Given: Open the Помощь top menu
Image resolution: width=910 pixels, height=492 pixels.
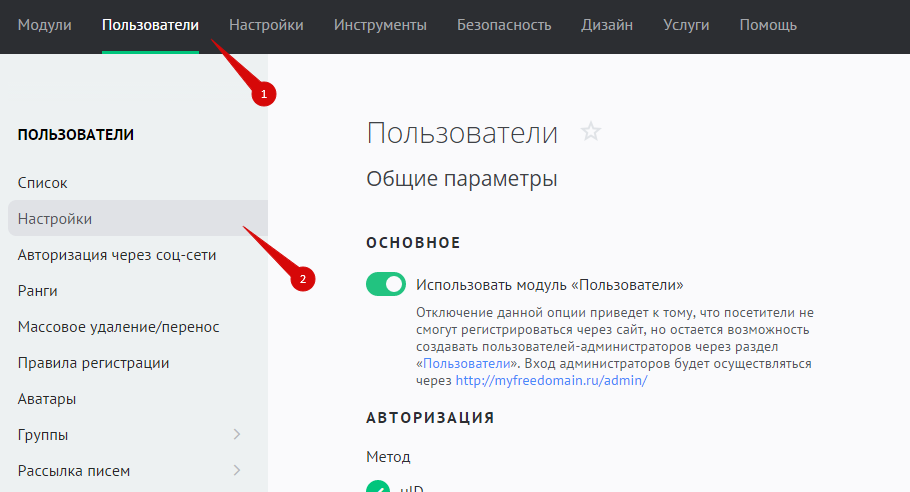Looking at the screenshot, I should click(768, 25).
